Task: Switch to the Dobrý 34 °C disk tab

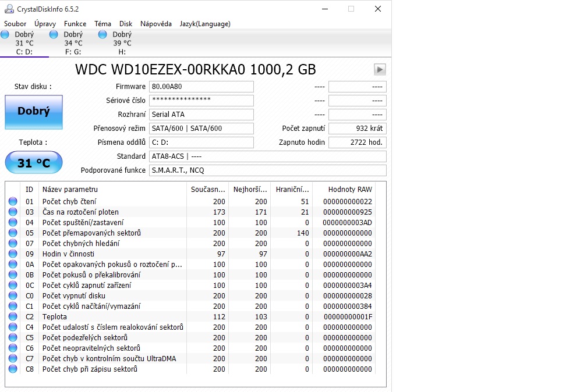Action: coord(73,43)
